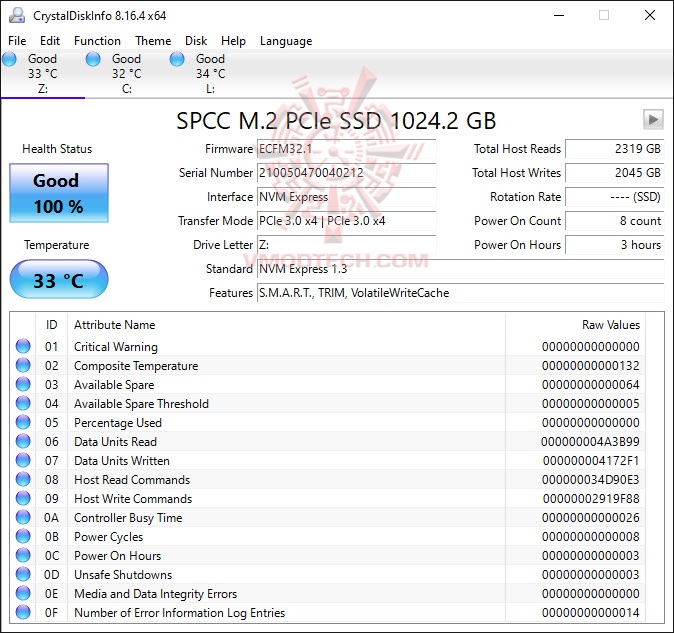This screenshot has width=674, height=633.
Task: Select the L: drive status circle icon
Action: pos(177,59)
